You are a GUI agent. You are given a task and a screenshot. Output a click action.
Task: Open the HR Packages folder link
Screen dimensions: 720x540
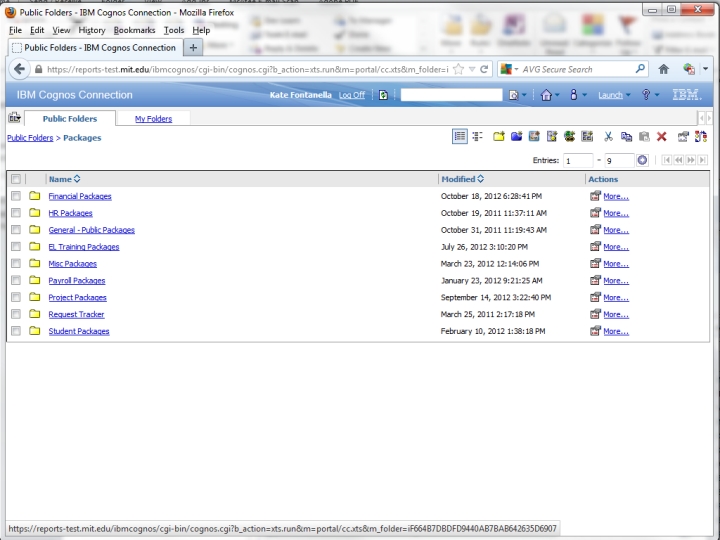pyautogui.click(x=70, y=213)
